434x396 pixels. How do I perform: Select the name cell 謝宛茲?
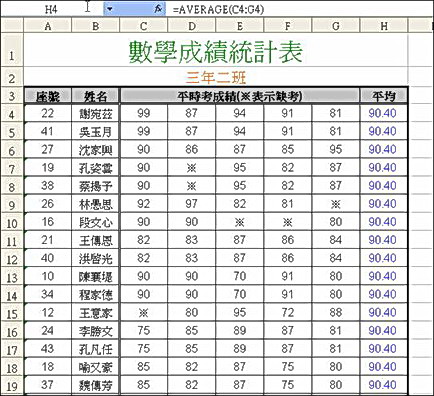(x=96, y=114)
